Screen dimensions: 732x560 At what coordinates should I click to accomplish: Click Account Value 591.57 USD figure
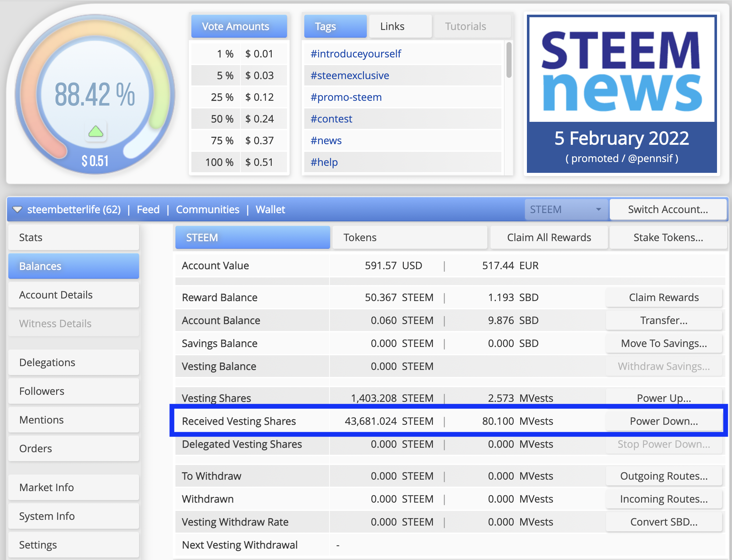(x=393, y=266)
